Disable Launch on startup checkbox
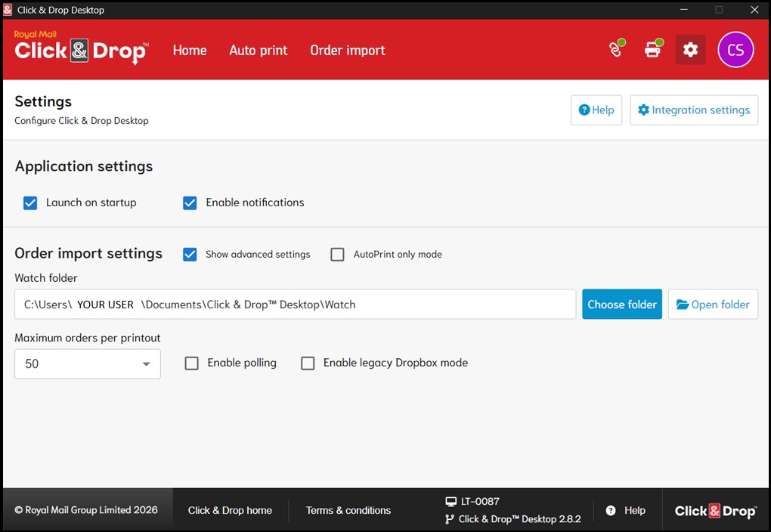The height and width of the screenshot is (532, 771). point(30,203)
